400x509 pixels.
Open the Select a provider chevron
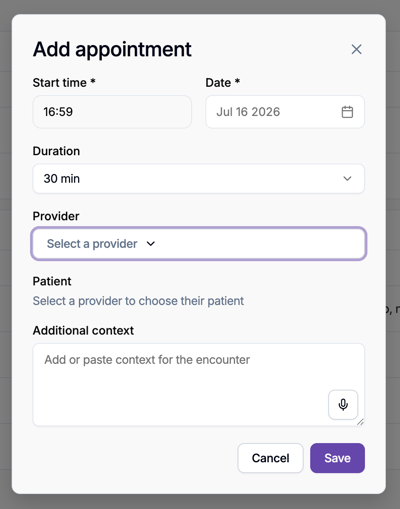click(151, 244)
